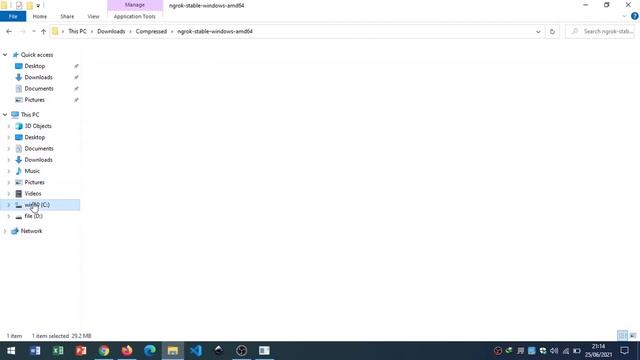The image size is (640, 360).
Task: Expand Documents under This PC
Action: coord(9,149)
